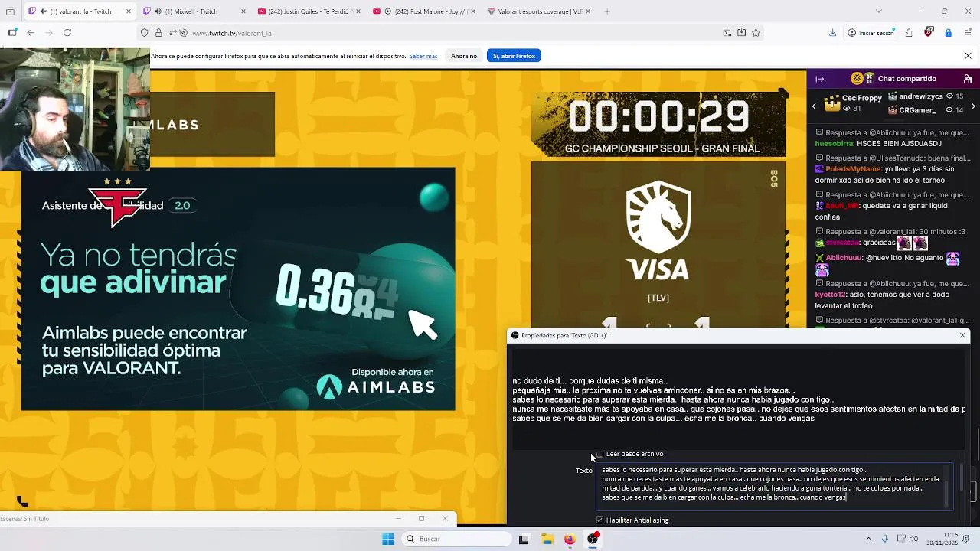Reload the current Twitch page
This screenshot has height=551, width=980.
67,33
